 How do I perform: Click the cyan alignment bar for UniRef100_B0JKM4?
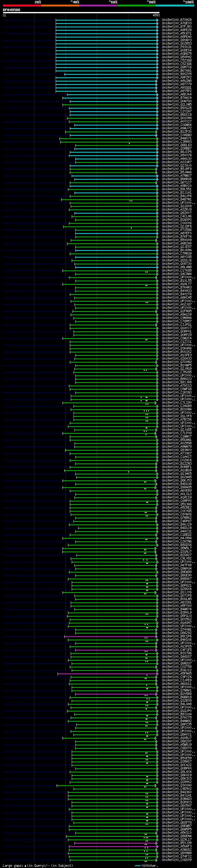click(x=117, y=250)
